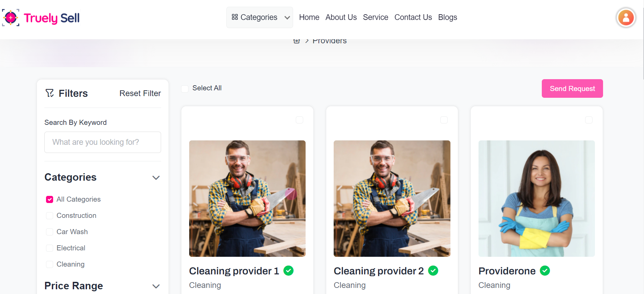
Task: Open the user profile avatar icon
Action: pos(626,18)
